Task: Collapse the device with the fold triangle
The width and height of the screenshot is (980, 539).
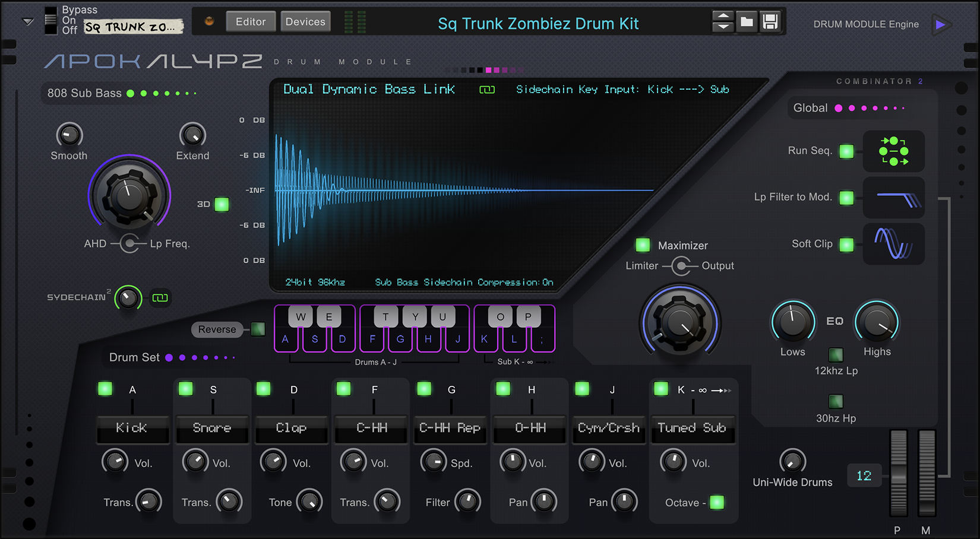Action: pyautogui.click(x=27, y=21)
